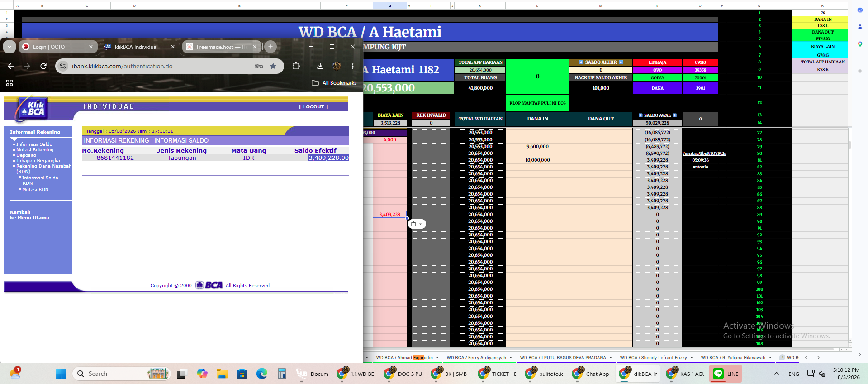The image size is (868, 384).
Task: Open the browser Extensions puzzle icon
Action: point(296,66)
